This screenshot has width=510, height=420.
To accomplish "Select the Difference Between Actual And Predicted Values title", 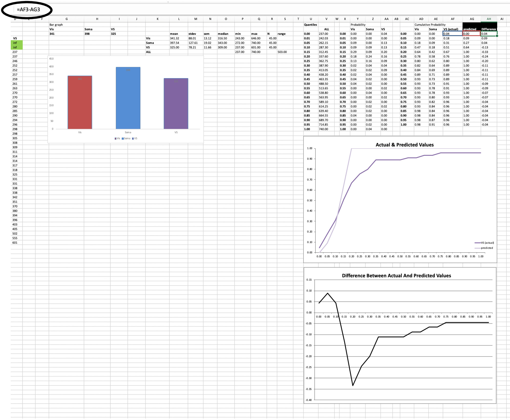I will 396,276.
